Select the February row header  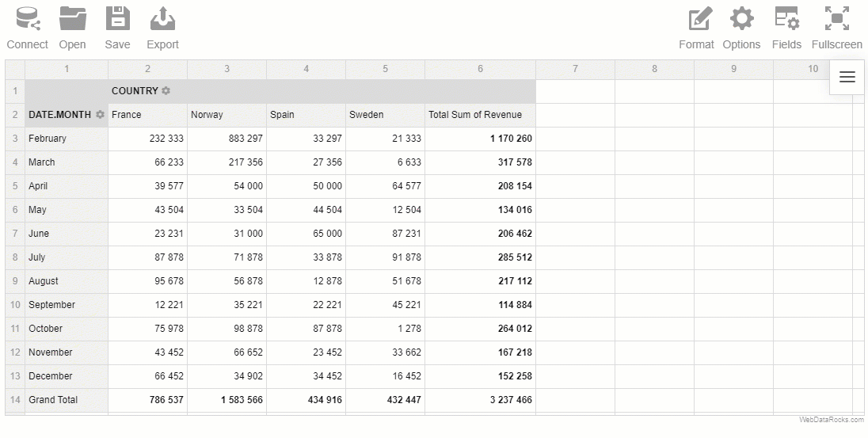(x=67, y=139)
